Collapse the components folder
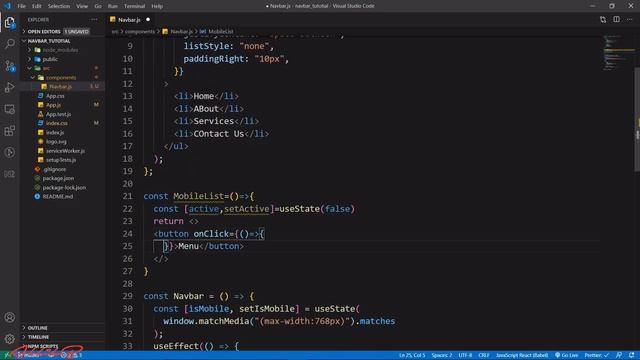Screen dimensions: 640x360 [61, 78]
